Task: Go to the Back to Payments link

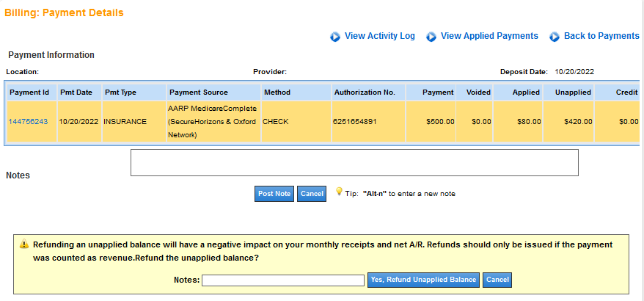Action: (x=601, y=36)
